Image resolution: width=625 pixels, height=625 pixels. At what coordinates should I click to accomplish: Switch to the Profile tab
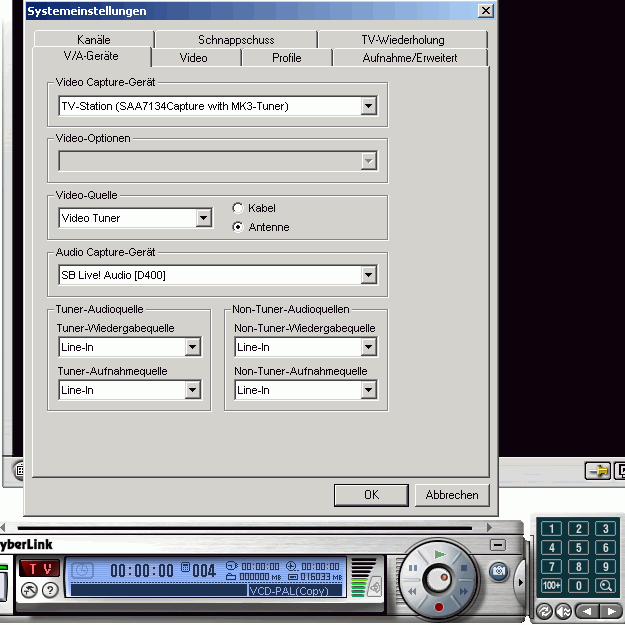[287, 58]
